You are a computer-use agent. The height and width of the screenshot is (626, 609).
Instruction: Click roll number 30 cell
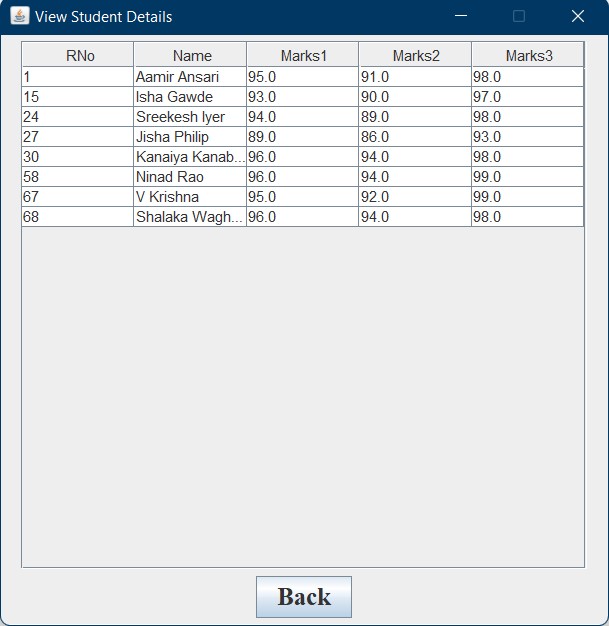click(78, 156)
